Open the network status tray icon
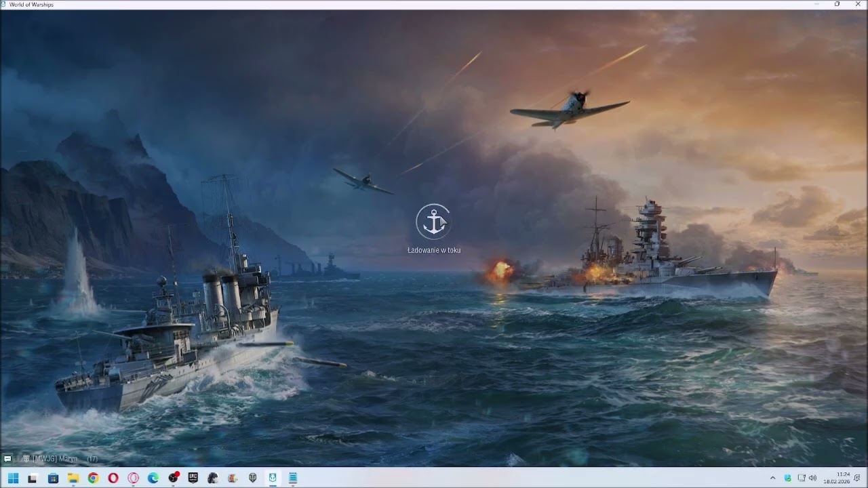This screenshot has height=488, width=868. coord(802,478)
